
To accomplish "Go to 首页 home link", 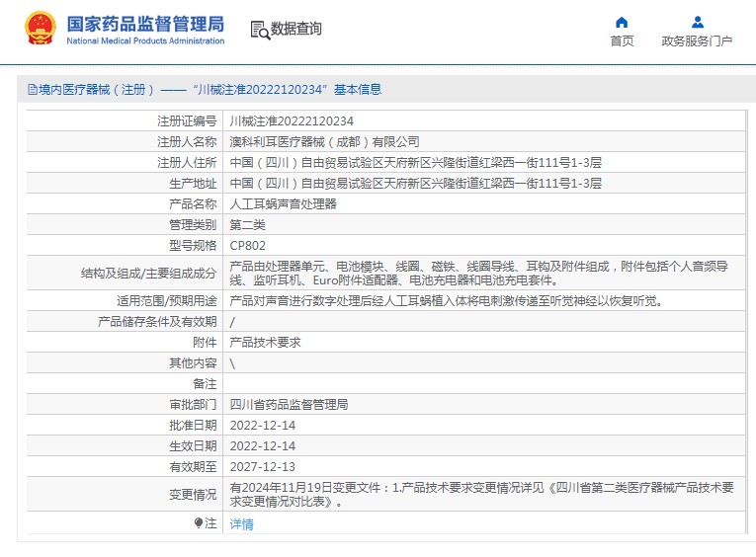I will [x=622, y=40].
